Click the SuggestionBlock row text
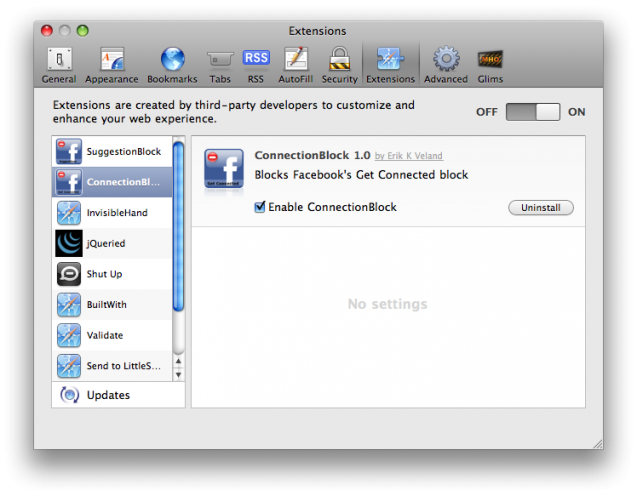The width and height of the screenshot is (637, 496). (x=124, y=152)
